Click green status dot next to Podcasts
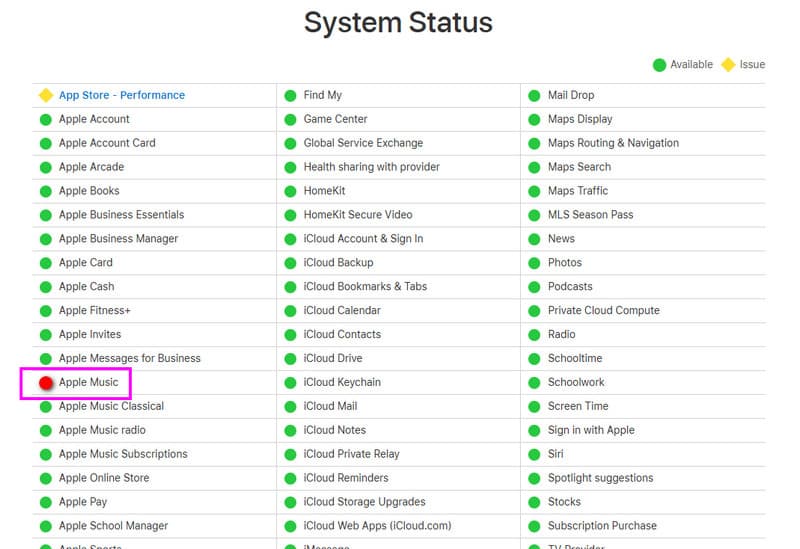The image size is (800, 549). (534, 287)
